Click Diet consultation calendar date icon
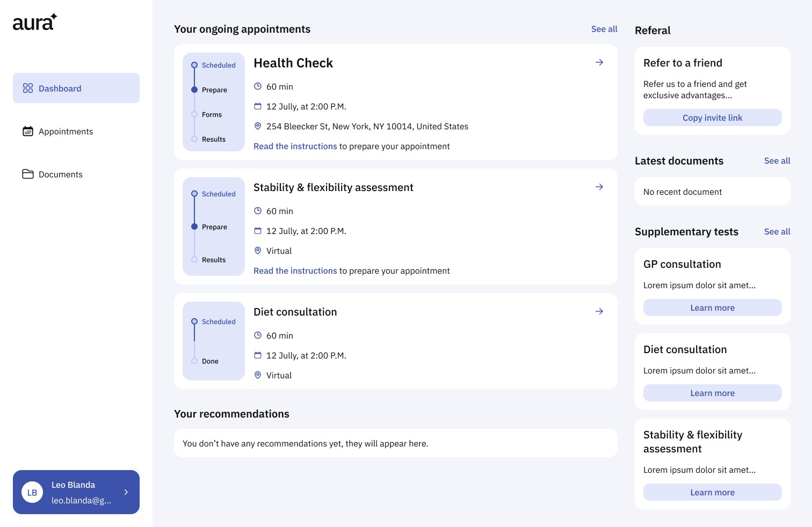812x527 pixels. [258, 355]
